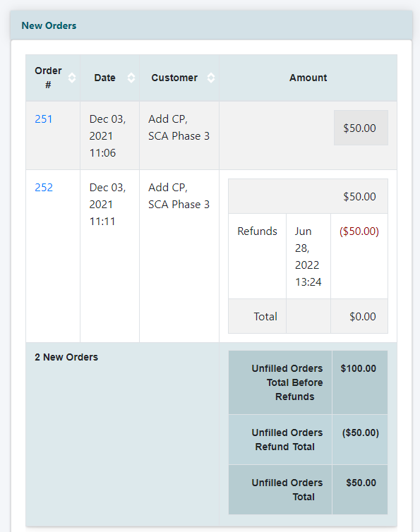Click the Order # column header
Viewport: 420px width, 532px height.
pos(48,78)
